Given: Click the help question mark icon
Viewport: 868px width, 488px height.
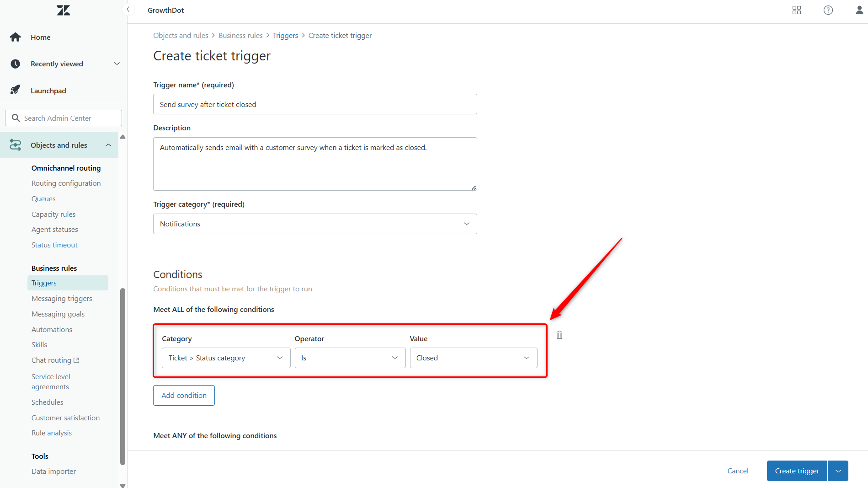Looking at the screenshot, I should click(828, 10).
